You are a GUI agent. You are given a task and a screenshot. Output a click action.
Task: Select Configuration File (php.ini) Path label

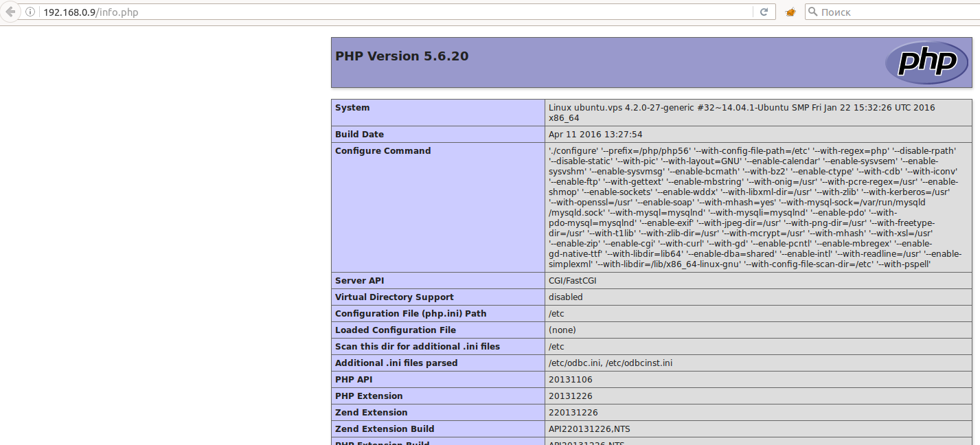click(411, 314)
